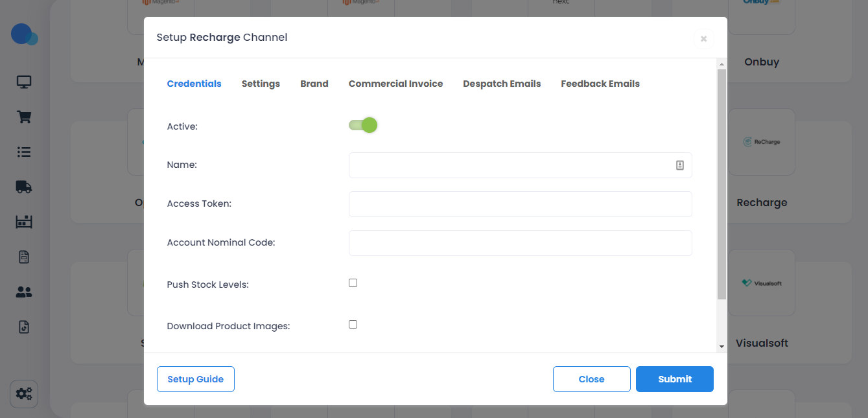
Task: Click the ReCharge channel logo tile
Action: click(762, 142)
